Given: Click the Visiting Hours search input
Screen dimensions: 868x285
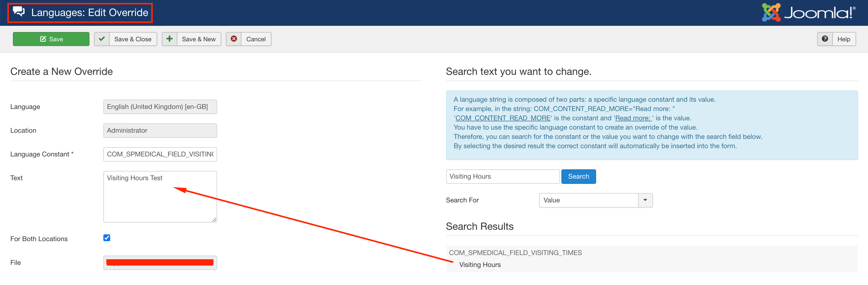Looking at the screenshot, I should pyautogui.click(x=502, y=177).
